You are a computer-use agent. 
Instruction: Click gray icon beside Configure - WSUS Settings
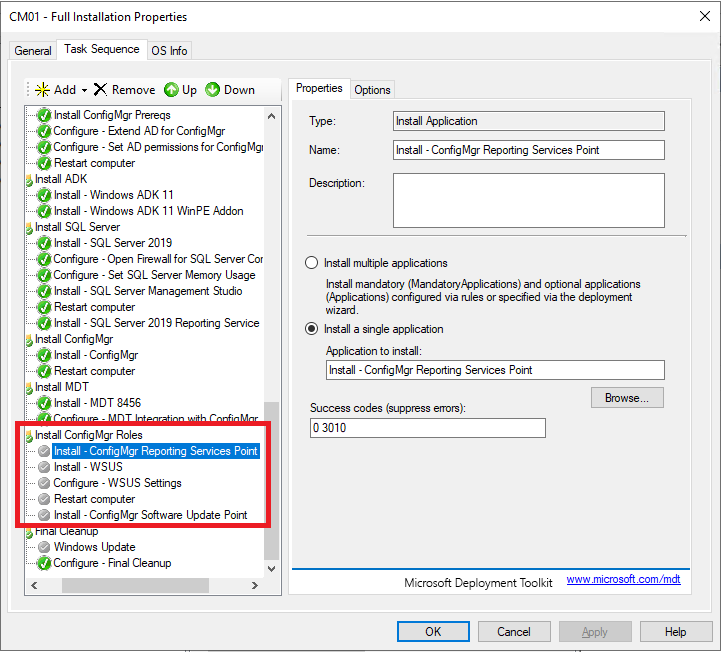44,483
